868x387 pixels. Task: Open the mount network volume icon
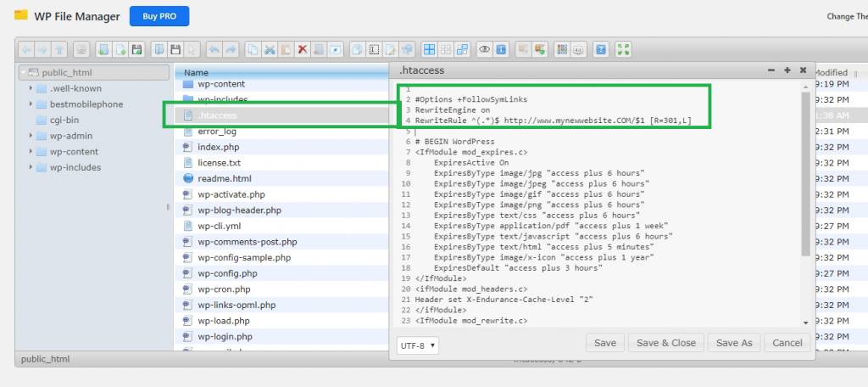(x=82, y=49)
